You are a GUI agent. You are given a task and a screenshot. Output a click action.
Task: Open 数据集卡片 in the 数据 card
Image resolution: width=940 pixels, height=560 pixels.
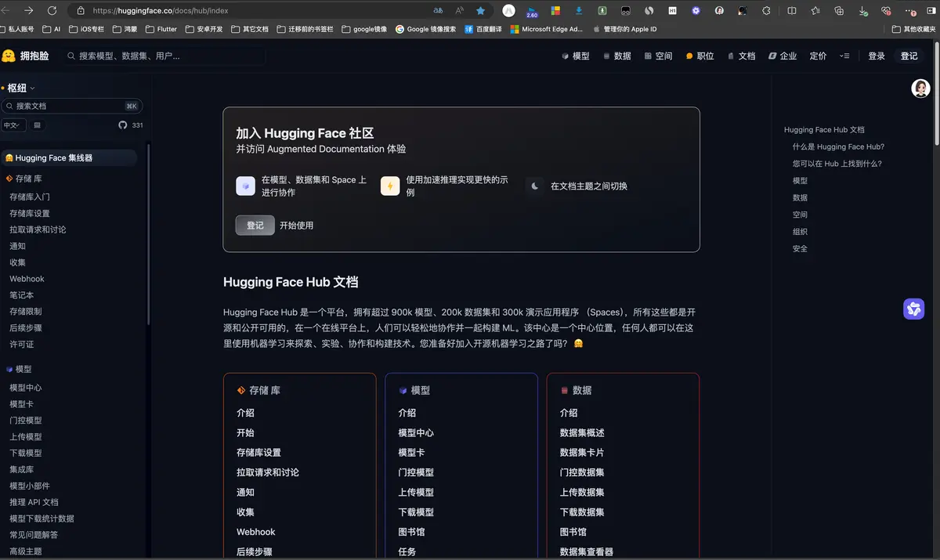pyautogui.click(x=582, y=453)
